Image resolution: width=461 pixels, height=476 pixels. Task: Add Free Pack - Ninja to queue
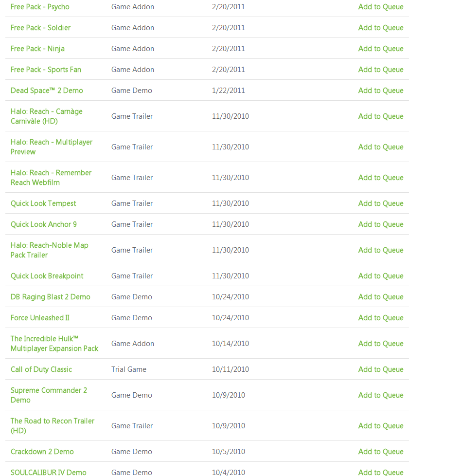(x=381, y=49)
